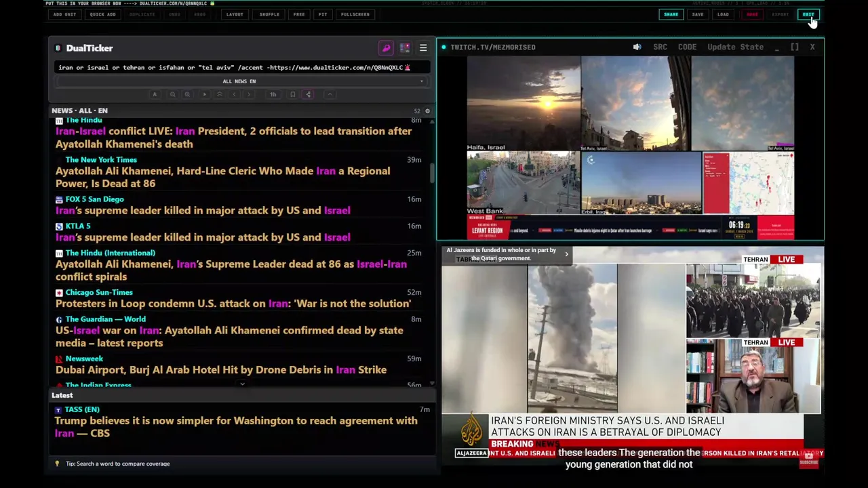Select LAYOUT in the top toolbar
The width and height of the screenshot is (868, 488).
(x=235, y=14)
